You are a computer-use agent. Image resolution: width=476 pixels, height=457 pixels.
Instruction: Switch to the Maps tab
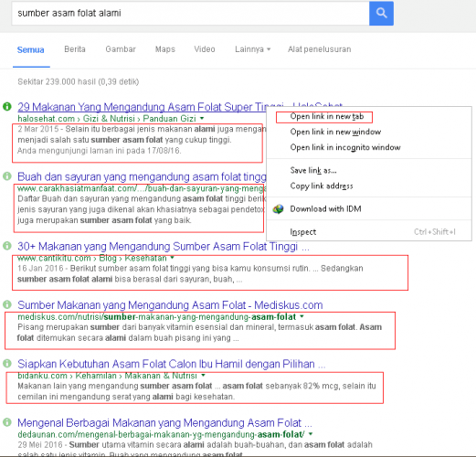click(165, 49)
